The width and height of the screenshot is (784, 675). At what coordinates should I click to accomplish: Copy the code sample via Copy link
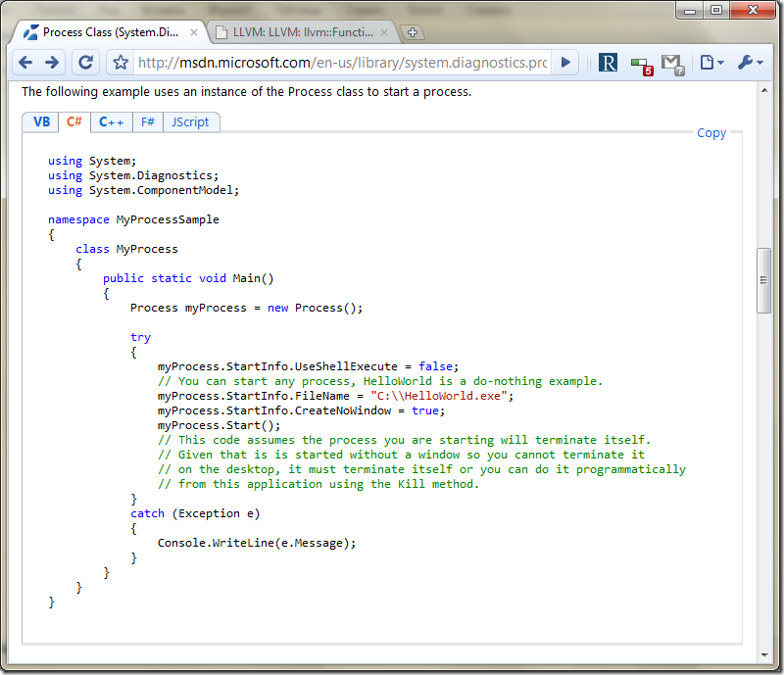(711, 133)
